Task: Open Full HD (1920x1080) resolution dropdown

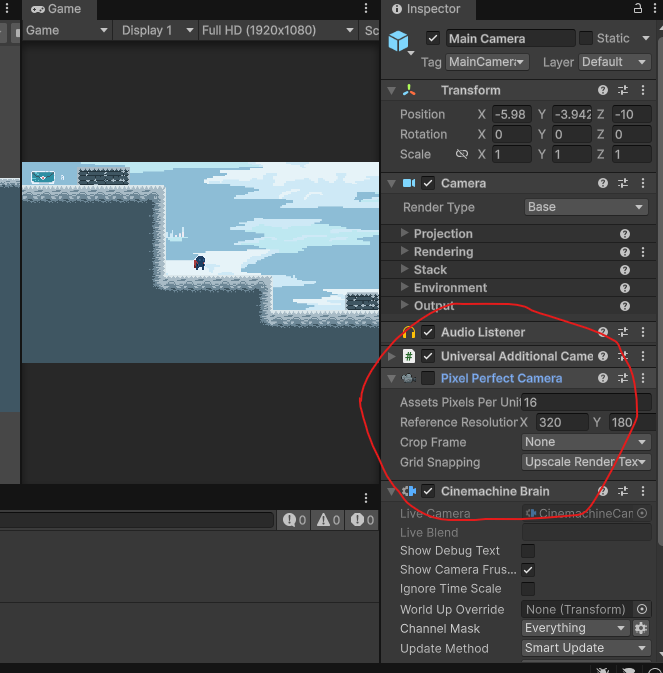Action: point(278,30)
